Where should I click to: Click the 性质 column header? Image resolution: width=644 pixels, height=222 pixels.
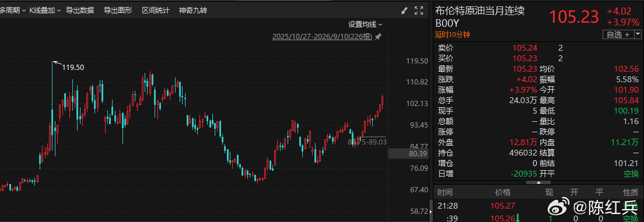631,192
